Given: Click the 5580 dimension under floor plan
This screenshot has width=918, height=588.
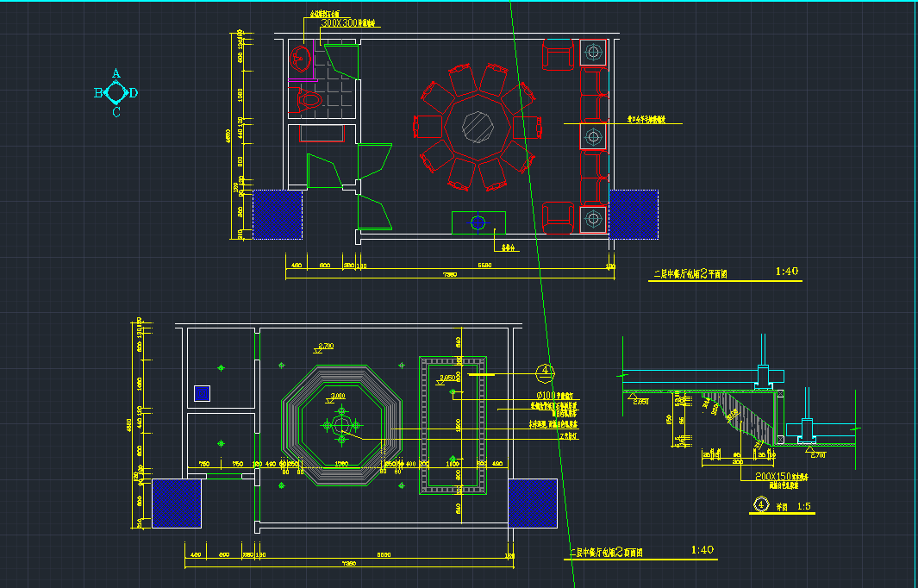Looking at the screenshot, I should tap(484, 266).
